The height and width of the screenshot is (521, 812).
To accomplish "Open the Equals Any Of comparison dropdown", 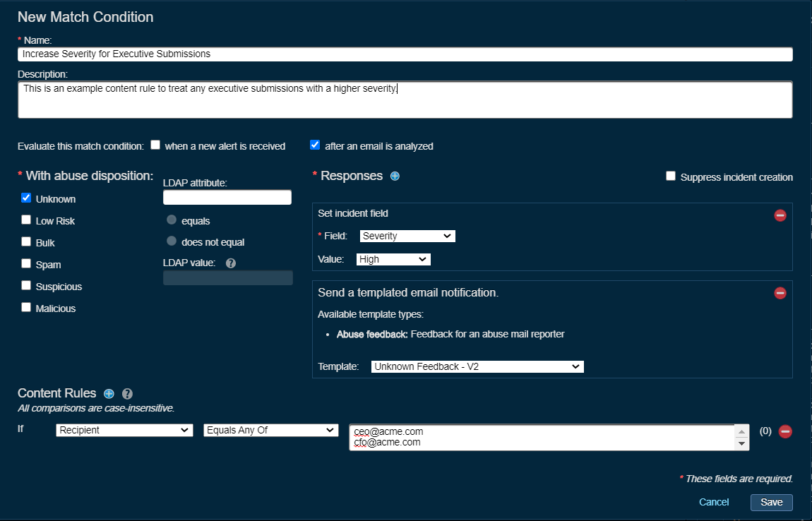I will click(270, 430).
